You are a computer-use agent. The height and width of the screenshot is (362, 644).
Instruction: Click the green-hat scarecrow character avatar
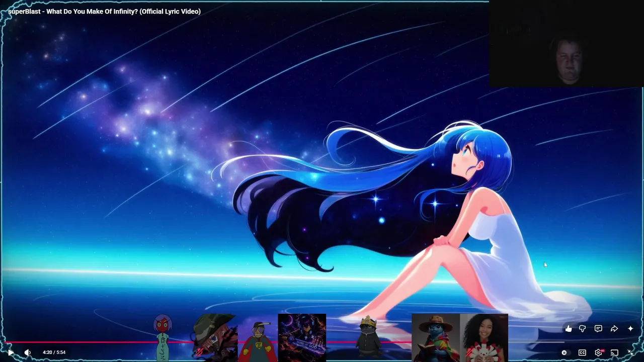click(x=215, y=337)
